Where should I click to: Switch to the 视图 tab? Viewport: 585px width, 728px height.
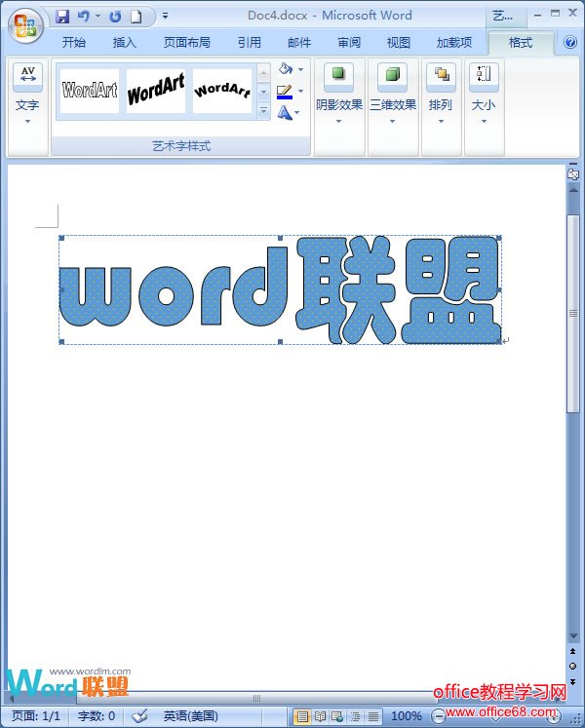click(x=398, y=43)
